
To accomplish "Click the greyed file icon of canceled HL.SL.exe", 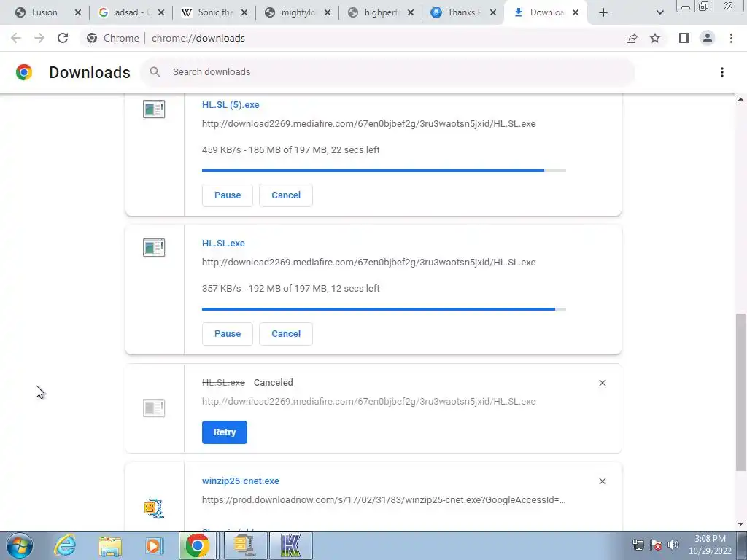I will 154,408.
